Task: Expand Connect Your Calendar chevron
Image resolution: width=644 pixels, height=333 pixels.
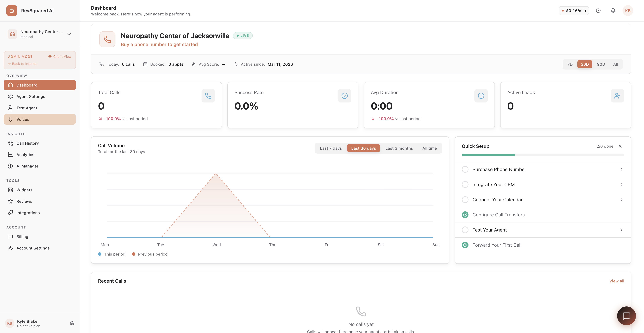Action: (x=622, y=200)
